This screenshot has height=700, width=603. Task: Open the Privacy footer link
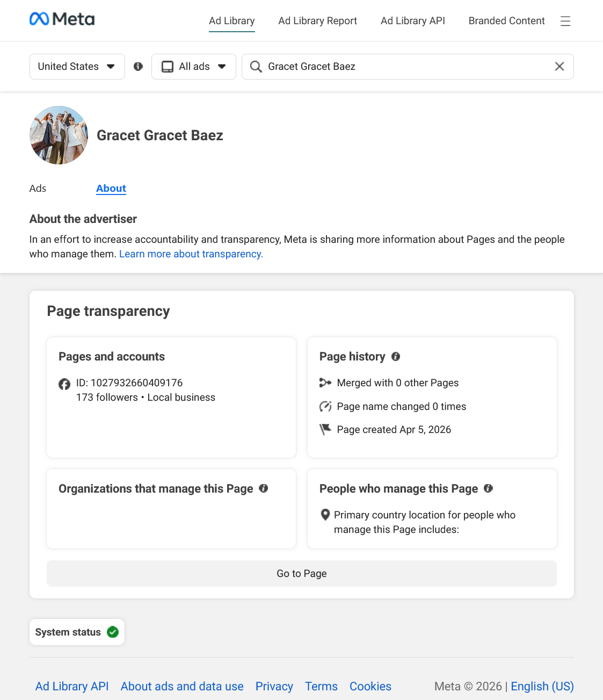[274, 686]
